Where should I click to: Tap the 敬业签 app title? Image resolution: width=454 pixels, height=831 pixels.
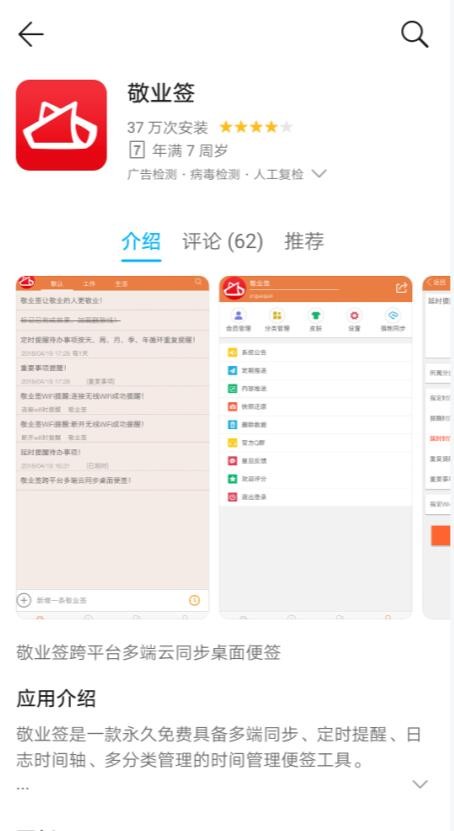[x=161, y=93]
